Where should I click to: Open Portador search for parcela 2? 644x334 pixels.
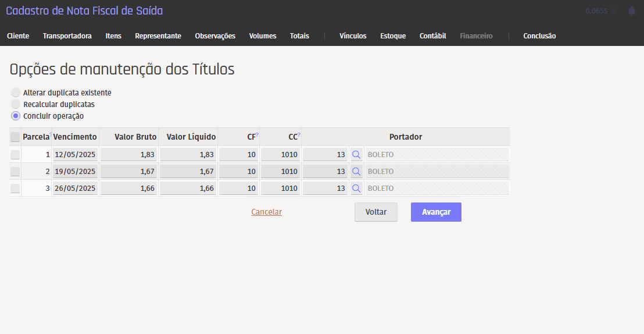(356, 172)
